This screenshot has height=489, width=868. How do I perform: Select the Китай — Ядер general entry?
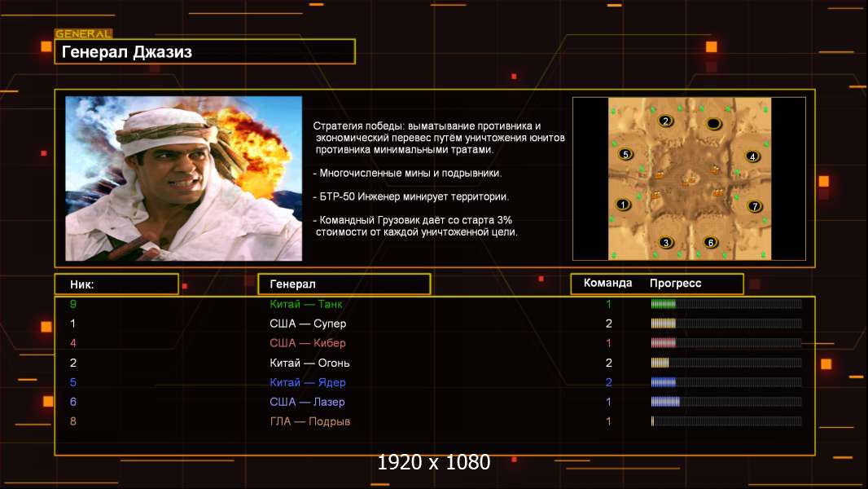click(308, 382)
